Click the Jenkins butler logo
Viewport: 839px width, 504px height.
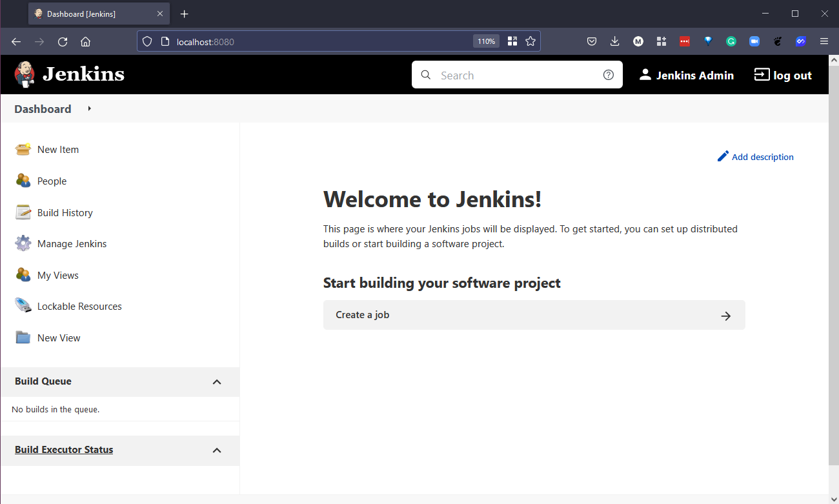coord(25,75)
